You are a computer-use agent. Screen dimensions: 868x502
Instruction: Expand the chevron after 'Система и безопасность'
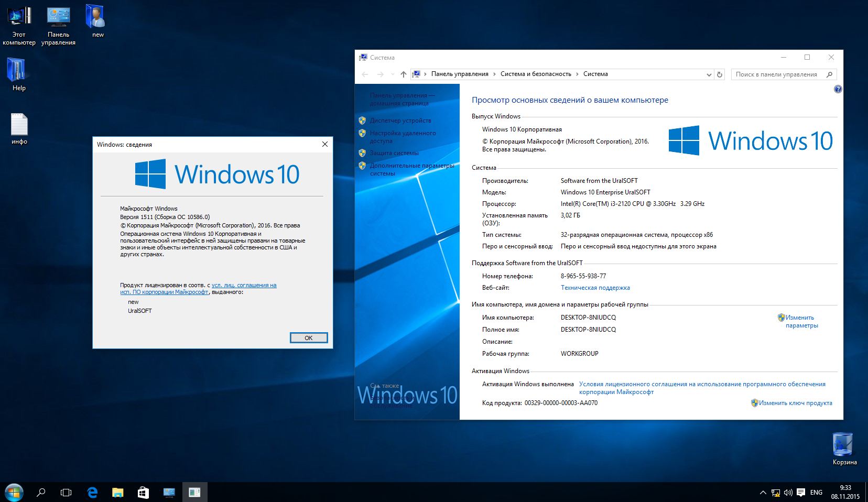coord(577,74)
